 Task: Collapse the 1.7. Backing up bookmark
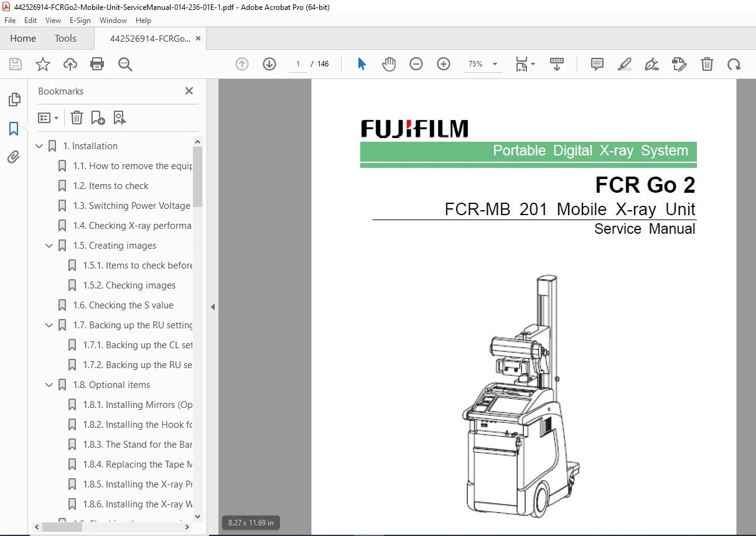(x=49, y=325)
